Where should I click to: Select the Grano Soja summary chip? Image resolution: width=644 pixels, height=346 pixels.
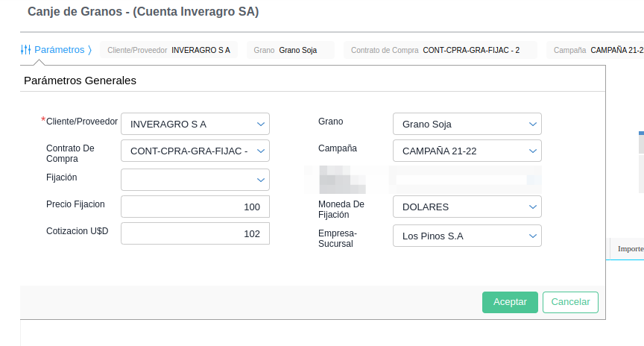tap(290, 51)
